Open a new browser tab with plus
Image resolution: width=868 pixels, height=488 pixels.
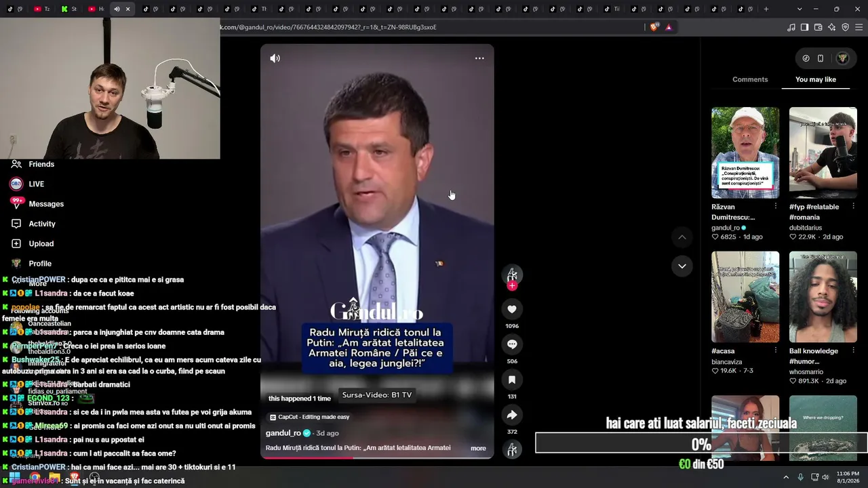point(766,9)
